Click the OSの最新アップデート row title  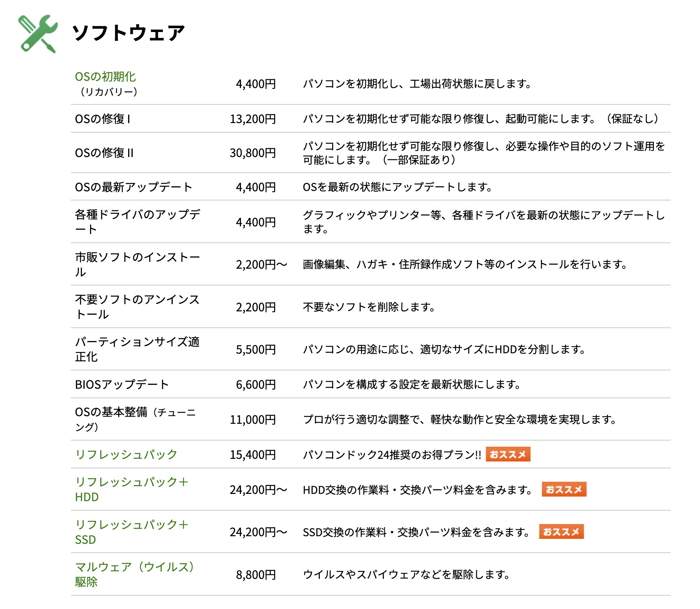point(133,187)
